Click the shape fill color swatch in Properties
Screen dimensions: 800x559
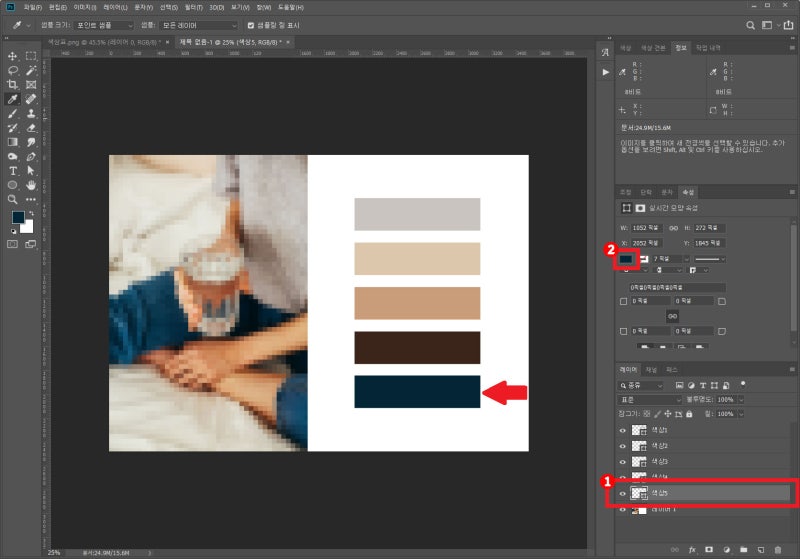pos(626,259)
